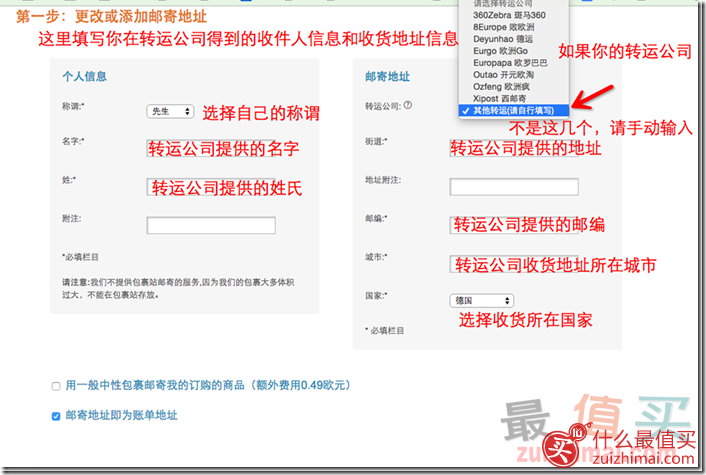Click the 地址附注 address note input field
This screenshot has width=706, height=475.
(x=514, y=187)
